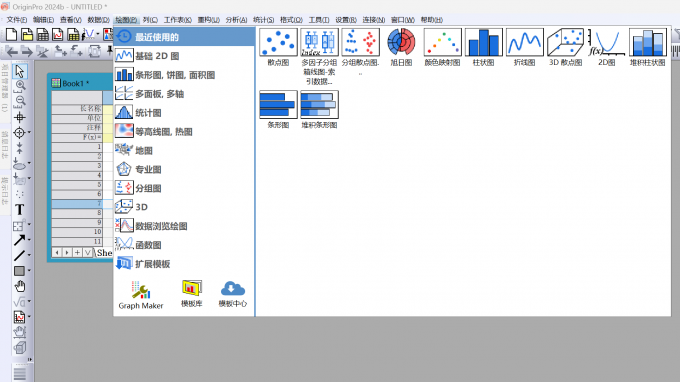Expand the Arrow tool flyout arrow
This screenshot has height=382, width=680.
coord(29,240)
